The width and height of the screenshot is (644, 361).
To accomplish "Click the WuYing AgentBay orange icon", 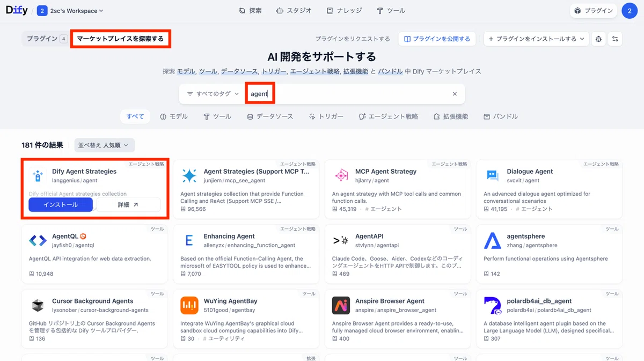I will click(x=189, y=305).
